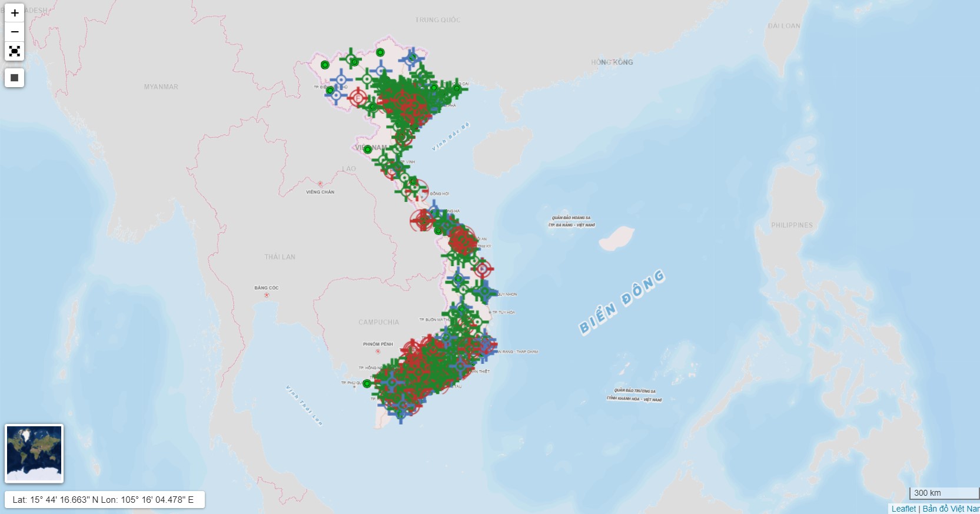Click the green dot marker at Móng Cái
Image resolution: width=980 pixels, height=514 pixels.
coord(457,88)
